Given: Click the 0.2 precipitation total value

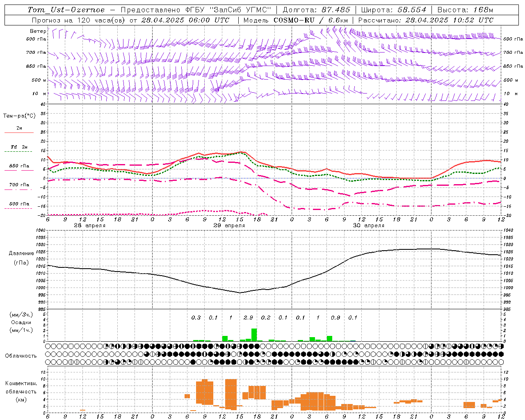Looking at the screenshot, I should 266,317.
